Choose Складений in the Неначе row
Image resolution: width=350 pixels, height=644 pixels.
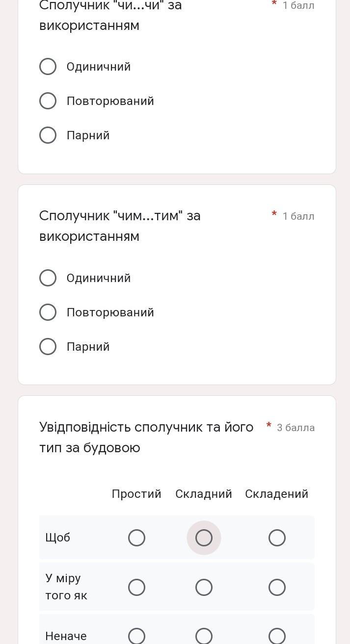click(277, 636)
